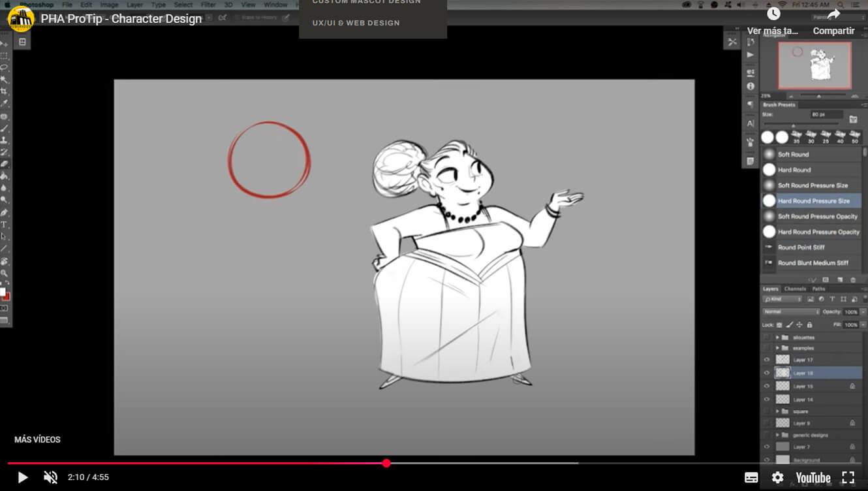Open the brush preset manager folder icon
Image resolution: width=868 pixels, height=491 pixels.
pyautogui.click(x=853, y=119)
